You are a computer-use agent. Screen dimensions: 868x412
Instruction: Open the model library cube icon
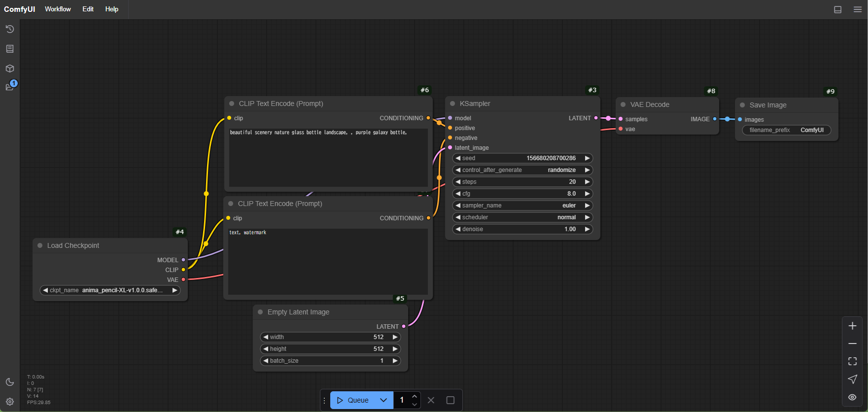click(x=10, y=69)
